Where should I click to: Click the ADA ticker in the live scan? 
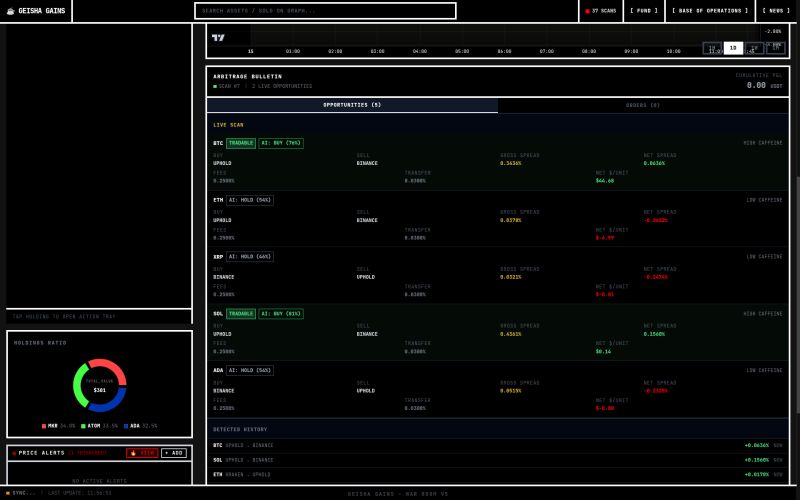pyautogui.click(x=218, y=370)
